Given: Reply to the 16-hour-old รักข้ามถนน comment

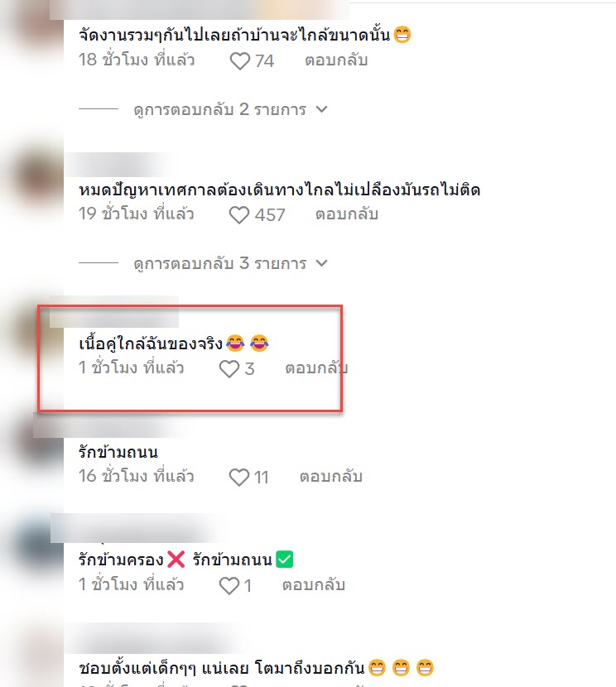Looking at the screenshot, I should click(331, 477).
